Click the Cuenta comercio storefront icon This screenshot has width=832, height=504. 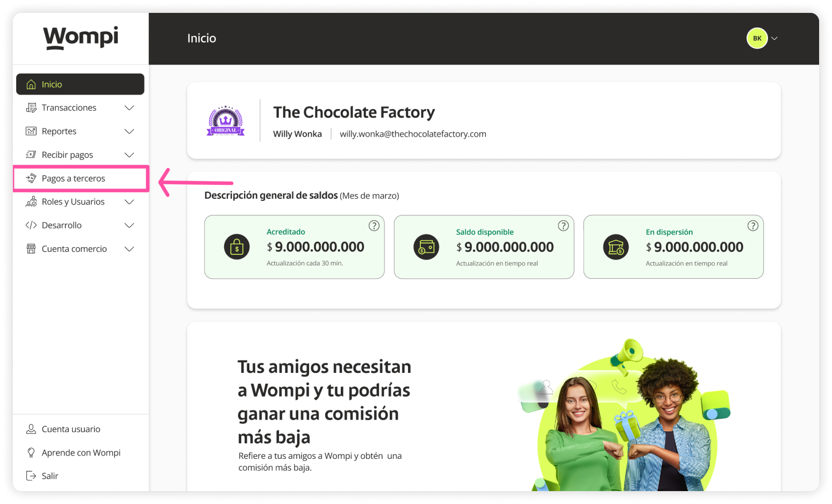coord(32,249)
